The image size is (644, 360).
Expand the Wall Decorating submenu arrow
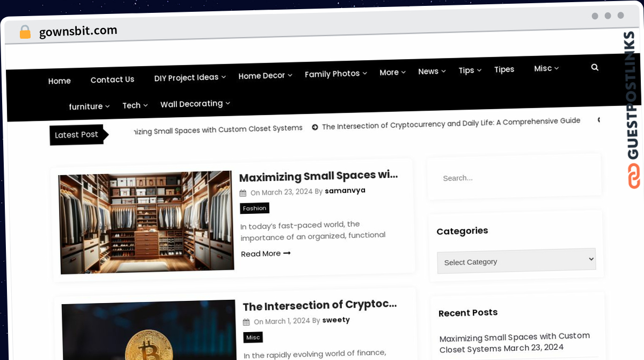(x=228, y=103)
